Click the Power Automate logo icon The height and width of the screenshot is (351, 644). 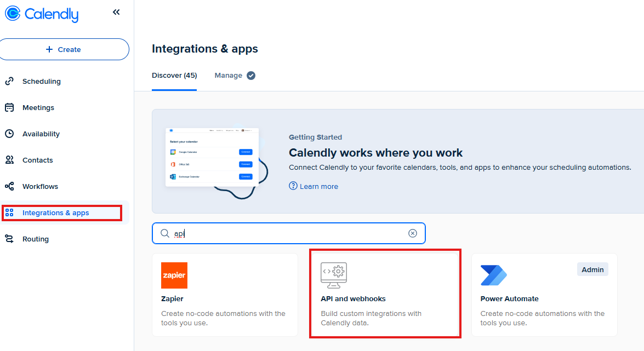pyautogui.click(x=493, y=275)
